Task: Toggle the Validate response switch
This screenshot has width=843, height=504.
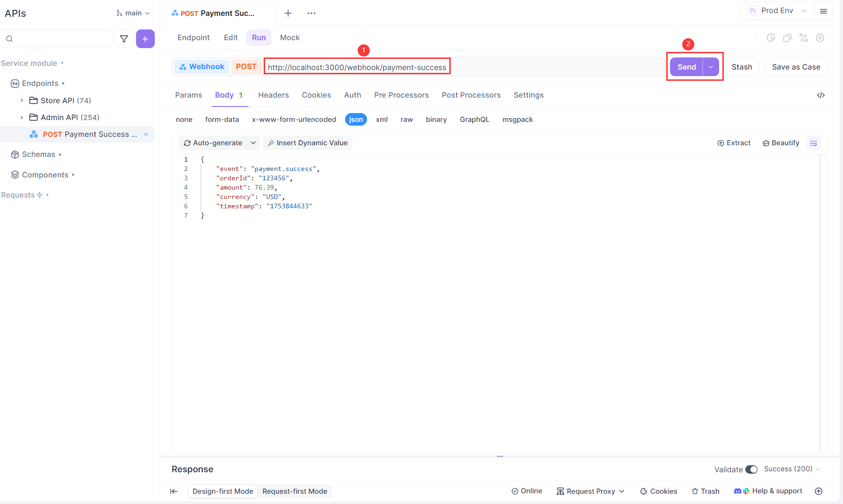Action: (751, 469)
